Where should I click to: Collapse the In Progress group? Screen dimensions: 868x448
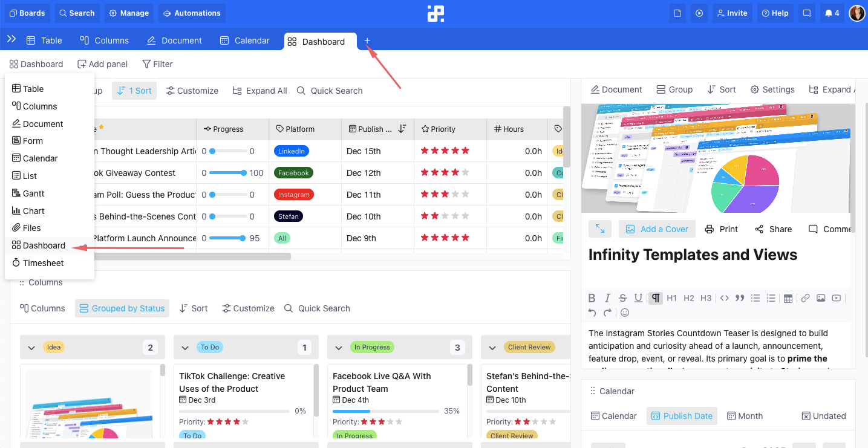pos(338,347)
